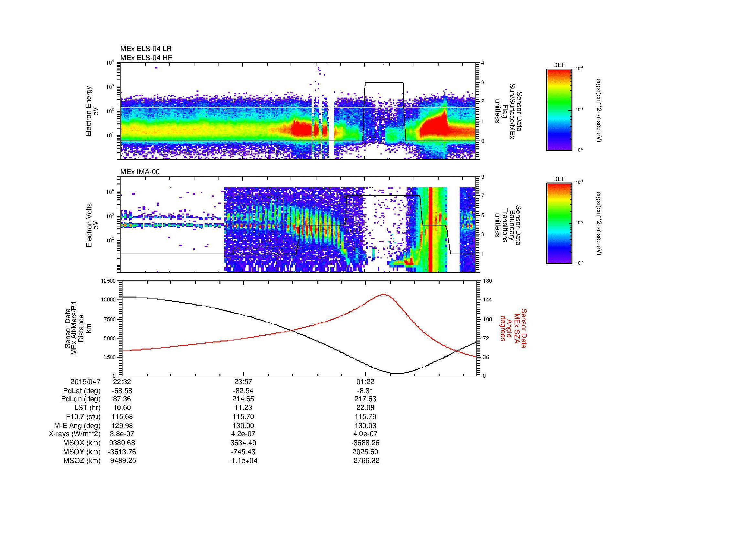This screenshot has height=534, width=756.
Task: Select MSOX value 9380.68
Action: 122,443
